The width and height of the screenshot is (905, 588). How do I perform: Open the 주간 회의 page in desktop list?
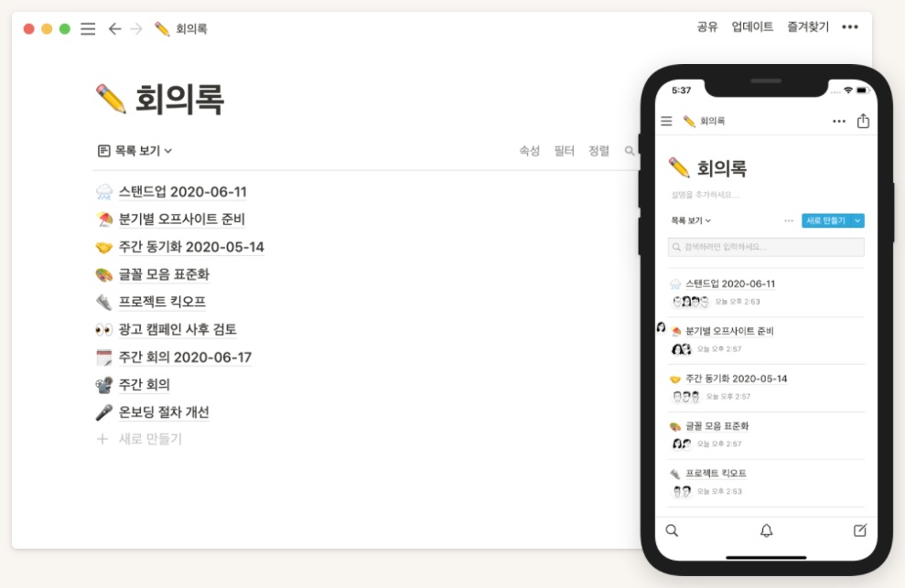click(145, 385)
